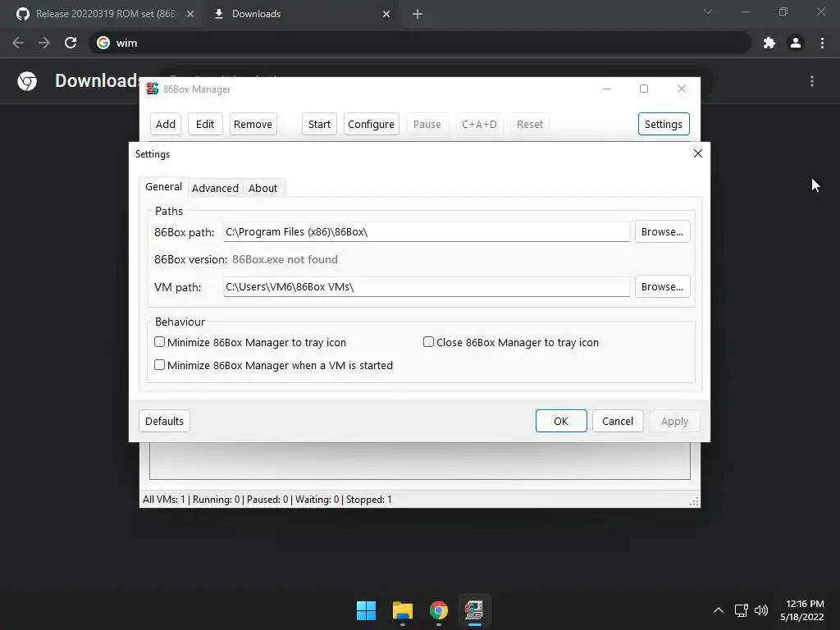The height and width of the screenshot is (630, 840).
Task: Click Edit in 86Box Manager toolbar
Action: [x=205, y=125]
